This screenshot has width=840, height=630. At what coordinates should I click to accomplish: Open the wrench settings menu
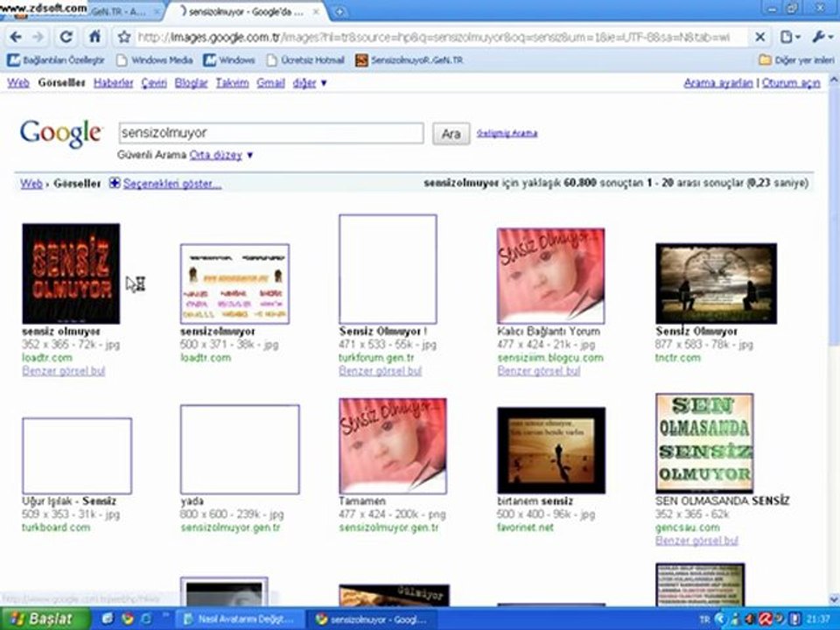(821, 37)
